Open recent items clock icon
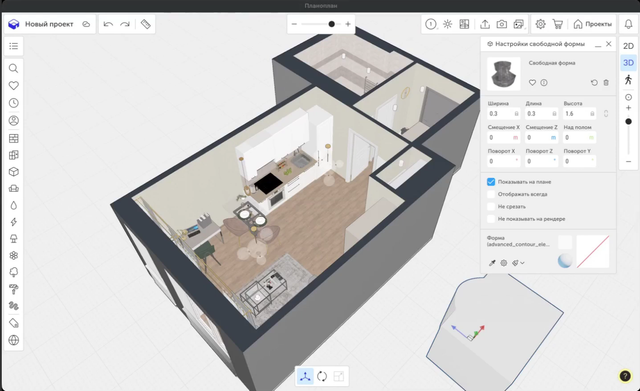The width and height of the screenshot is (640, 391). (13, 103)
